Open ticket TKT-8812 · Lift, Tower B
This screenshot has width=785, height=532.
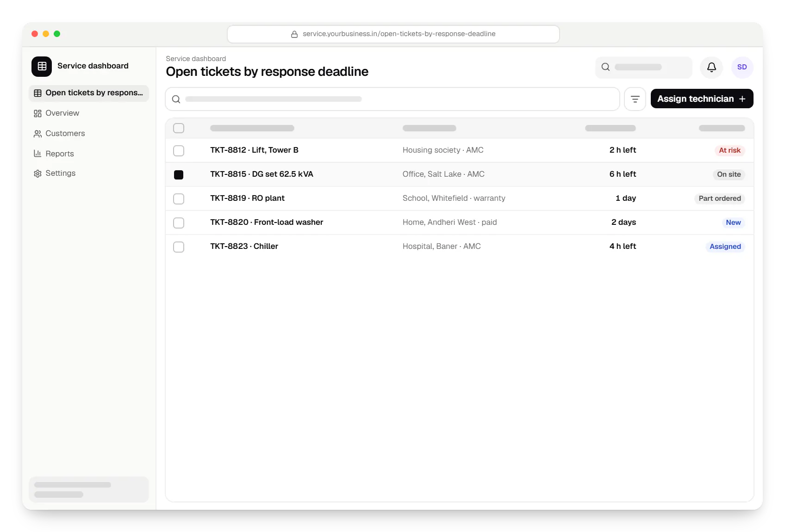click(x=254, y=150)
